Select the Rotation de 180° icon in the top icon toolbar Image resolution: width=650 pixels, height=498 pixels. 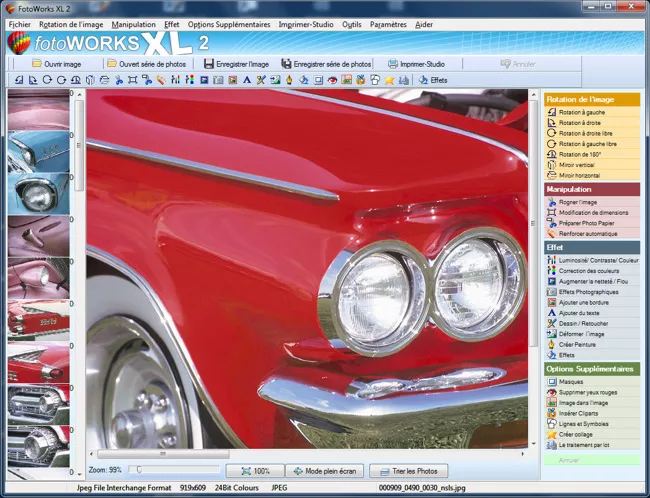[x=76, y=80]
